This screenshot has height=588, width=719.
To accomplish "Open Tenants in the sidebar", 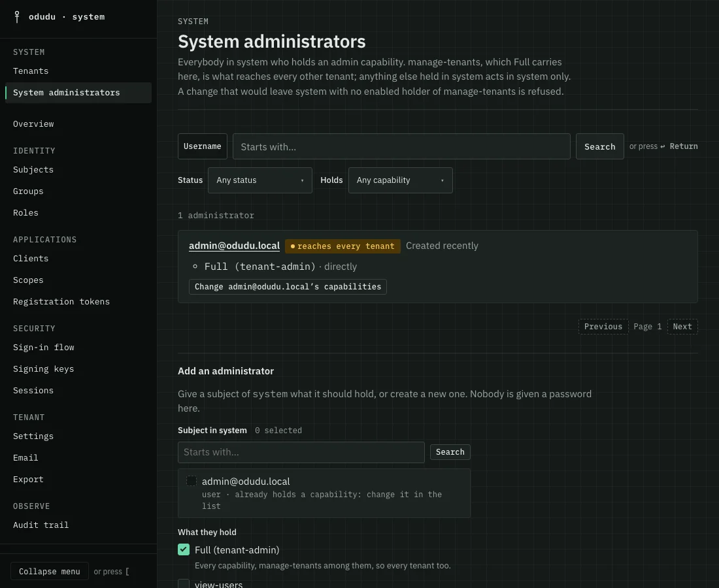I will pos(31,71).
